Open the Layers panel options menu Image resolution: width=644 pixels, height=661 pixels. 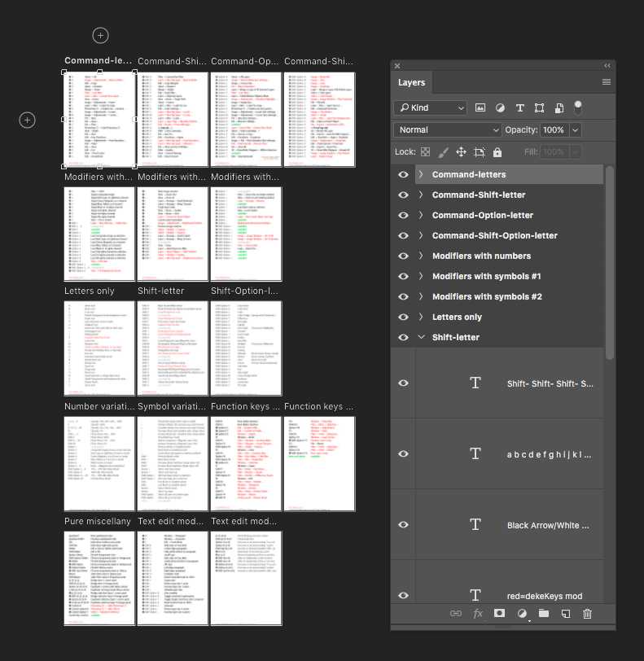(x=607, y=82)
